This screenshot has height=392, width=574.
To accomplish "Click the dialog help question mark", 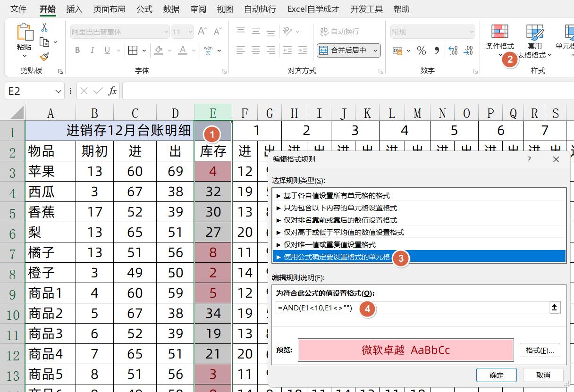I will tap(529, 159).
